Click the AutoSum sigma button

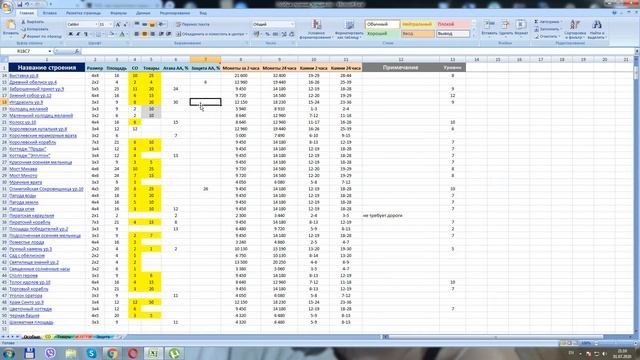click(x=536, y=22)
